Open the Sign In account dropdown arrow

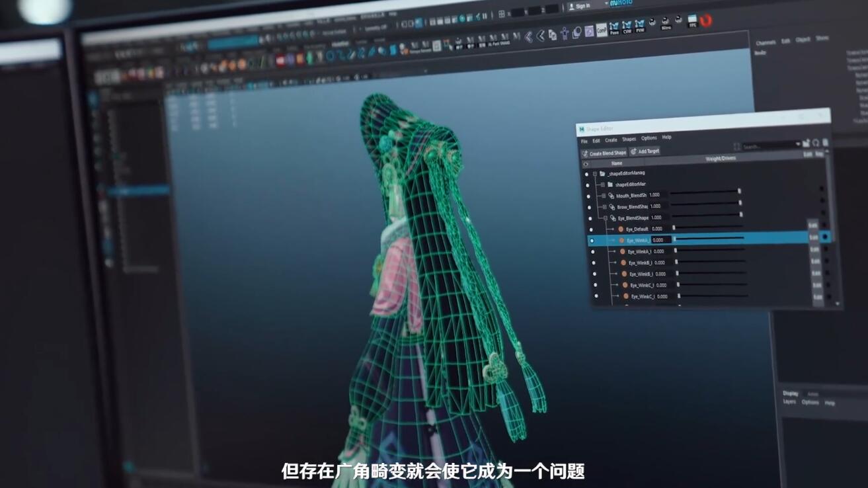click(x=606, y=3)
